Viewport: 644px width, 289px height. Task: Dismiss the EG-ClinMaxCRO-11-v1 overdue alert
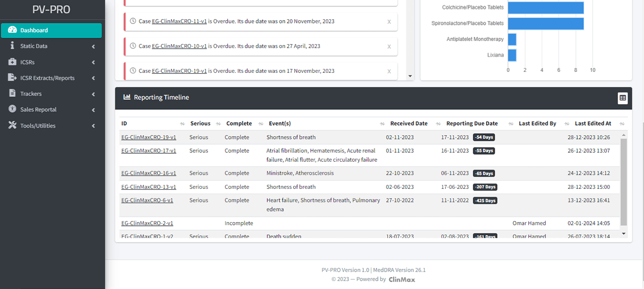tap(389, 22)
